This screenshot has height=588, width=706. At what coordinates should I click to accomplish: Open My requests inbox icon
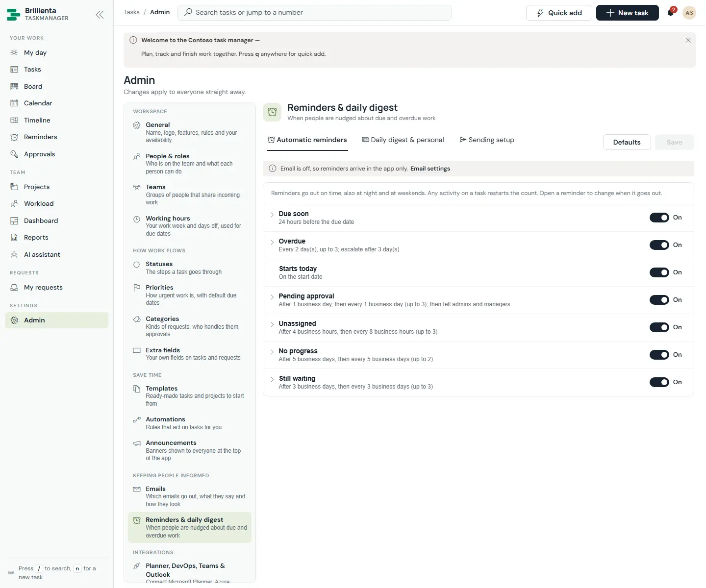point(14,287)
